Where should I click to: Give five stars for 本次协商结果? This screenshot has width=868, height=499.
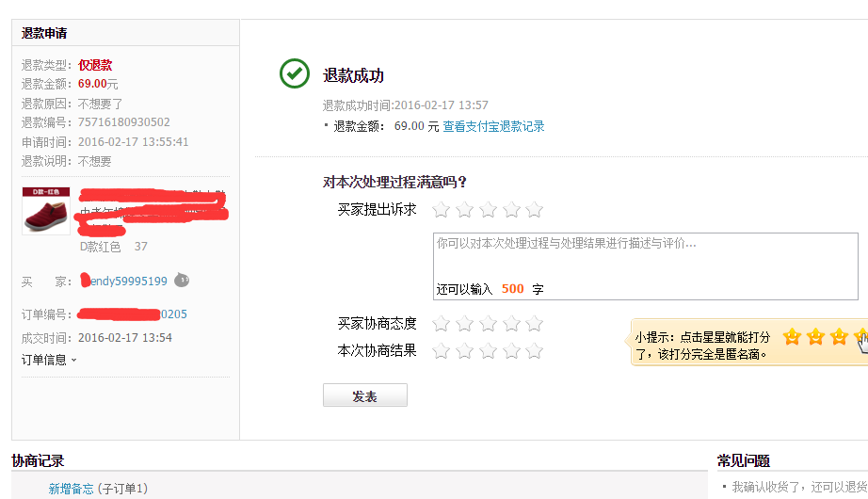[534, 351]
